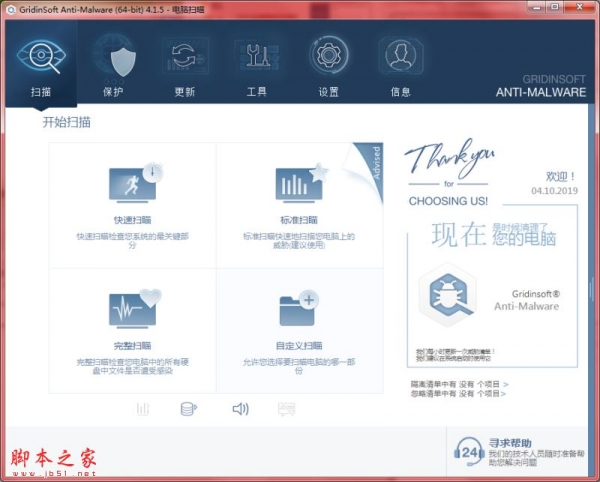Viewport: 600px width, 482px height.
Task: Click the 完整扫瞄 title text
Action: point(132,346)
